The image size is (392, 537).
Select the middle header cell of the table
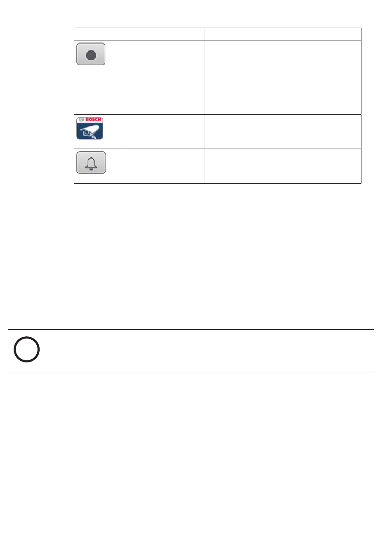(x=163, y=34)
